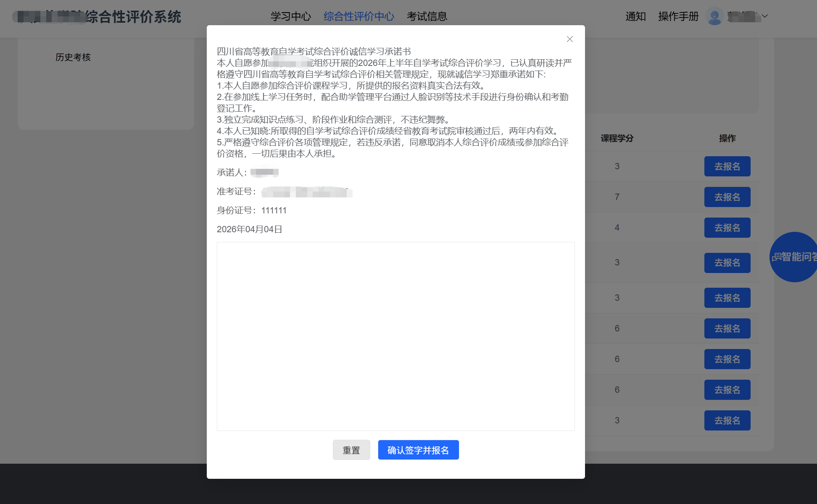This screenshot has width=817, height=504.
Task: Click inside the signature drawing area
Action: [x=395, y=336]
